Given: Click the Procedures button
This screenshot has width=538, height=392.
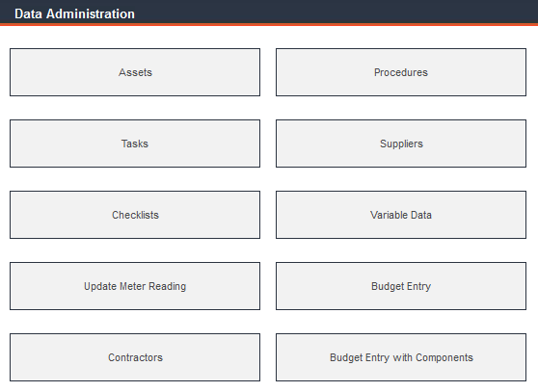Looking at the screenshot, I should (x=401, y=72).
